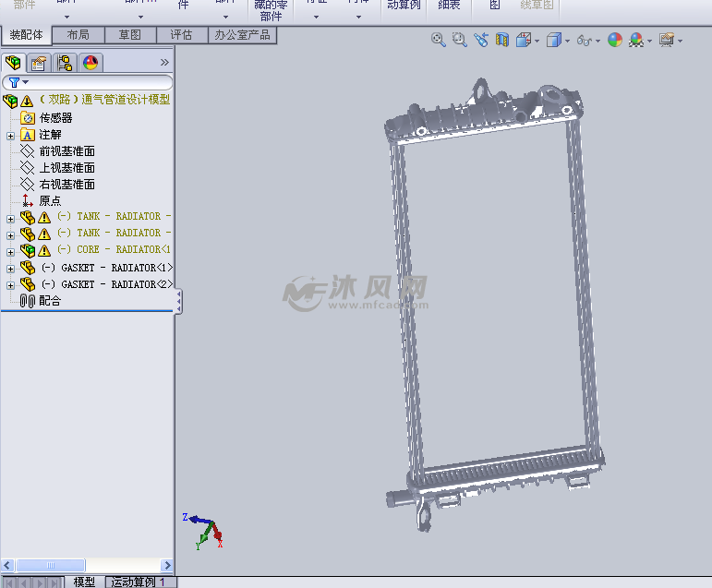Select the 上视基准面 plane

[67, 168]
